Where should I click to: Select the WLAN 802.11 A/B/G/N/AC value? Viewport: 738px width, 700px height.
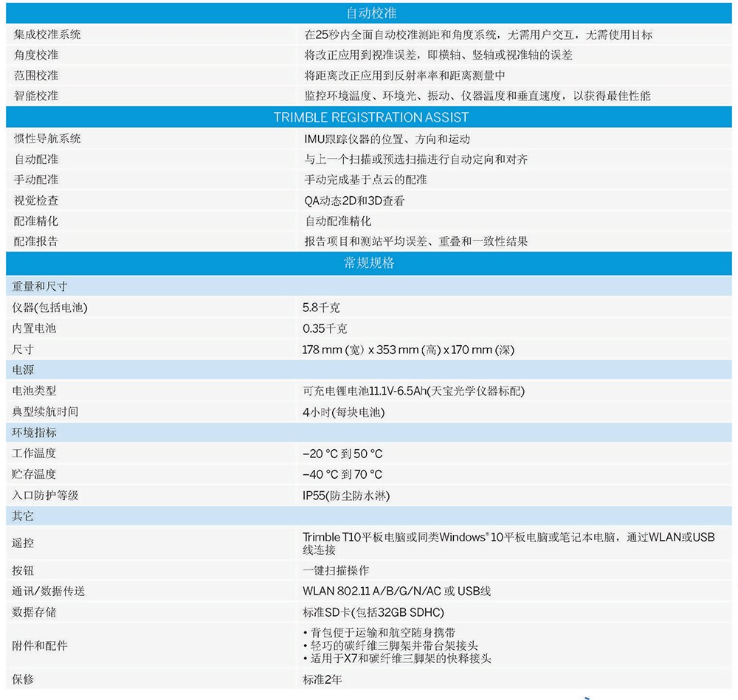(396, 591)
